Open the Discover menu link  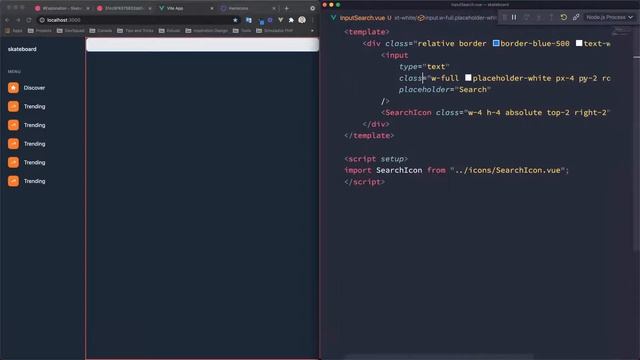pos(34,88)
